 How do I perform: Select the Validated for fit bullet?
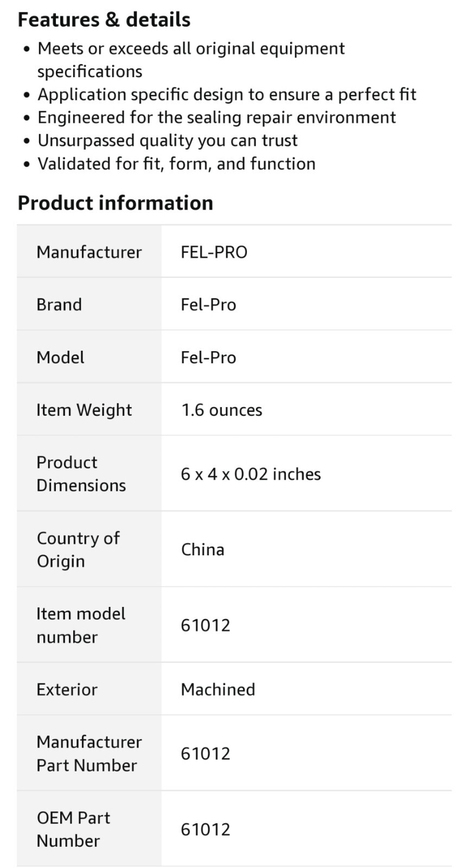point(176,164)
